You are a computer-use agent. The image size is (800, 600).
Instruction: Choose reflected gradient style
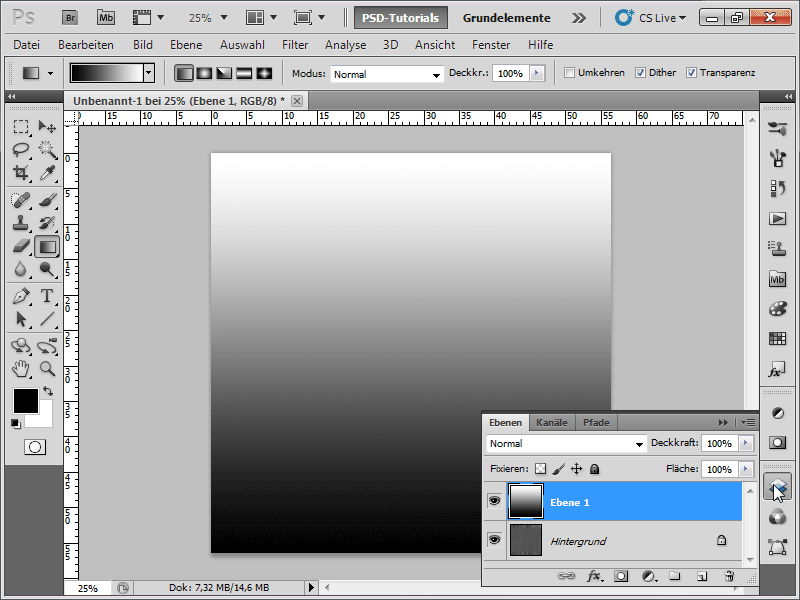click(244, 73)
